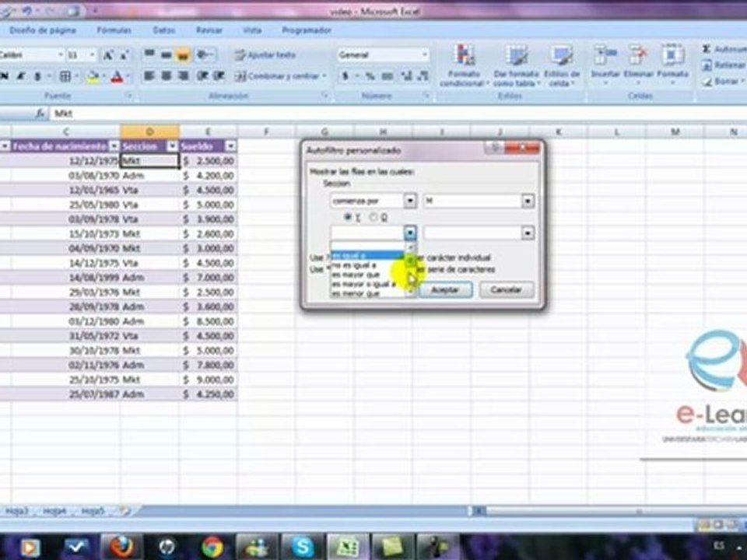The width and height of the screenshot is (747, 560).
Task: Open the first value dropdown showing M
Action: 528,201
